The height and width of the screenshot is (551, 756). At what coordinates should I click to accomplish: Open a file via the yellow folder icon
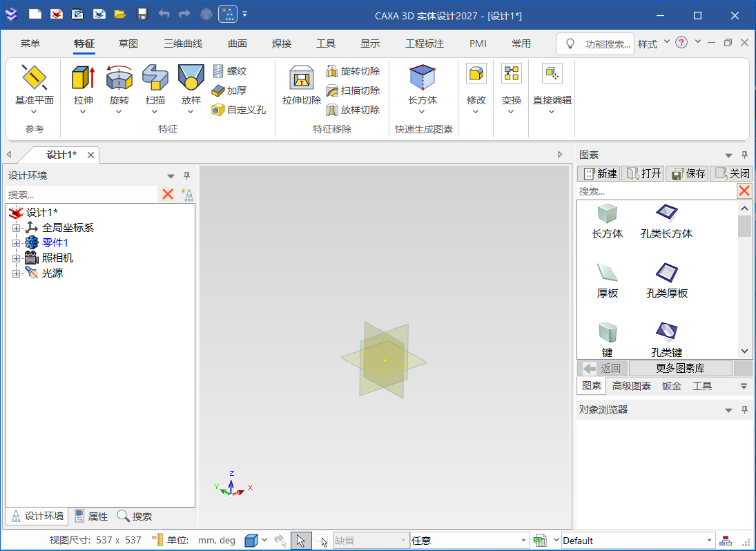pyautogui.click(x=120, y=14)
